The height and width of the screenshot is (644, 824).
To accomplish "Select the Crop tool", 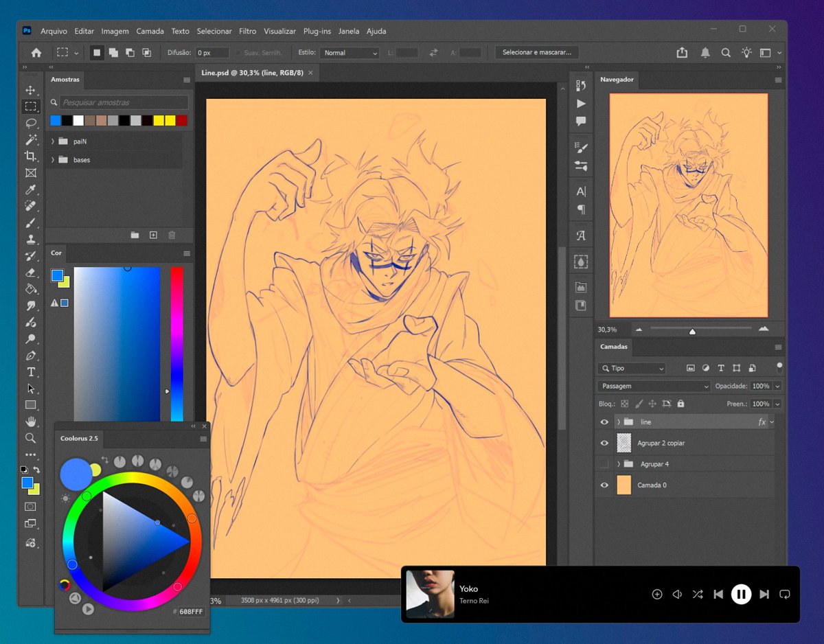I will [x=31, y=157].
